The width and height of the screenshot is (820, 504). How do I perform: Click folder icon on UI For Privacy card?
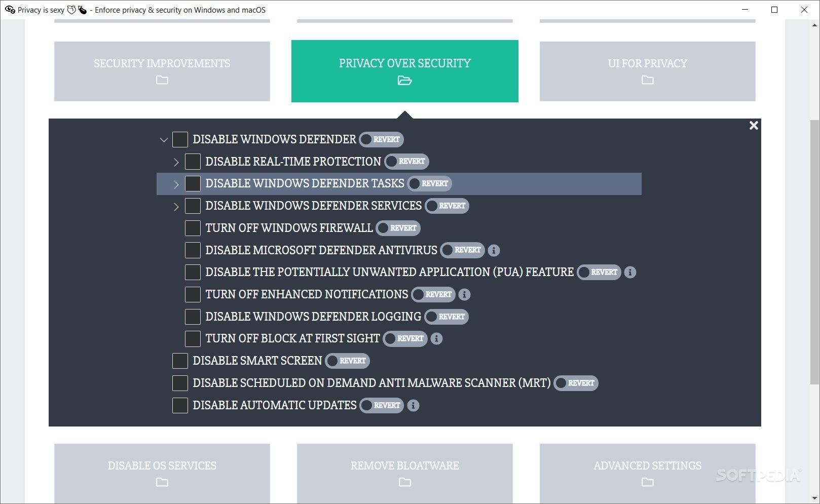[648, 80]
